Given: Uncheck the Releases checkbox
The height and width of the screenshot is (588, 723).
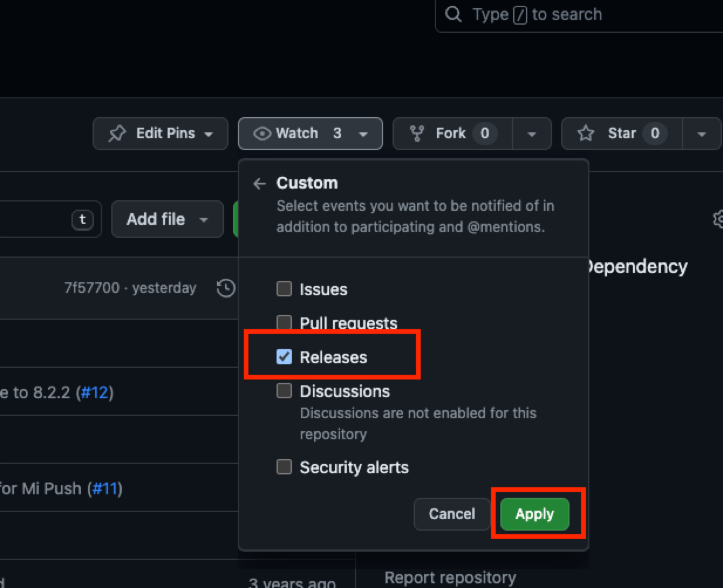Looking at the screenshot, I should pyautogui.click(x=284, y=356).
